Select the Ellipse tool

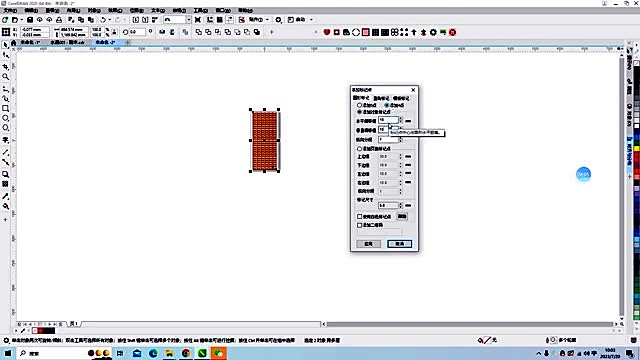click(x=5, y=118)
